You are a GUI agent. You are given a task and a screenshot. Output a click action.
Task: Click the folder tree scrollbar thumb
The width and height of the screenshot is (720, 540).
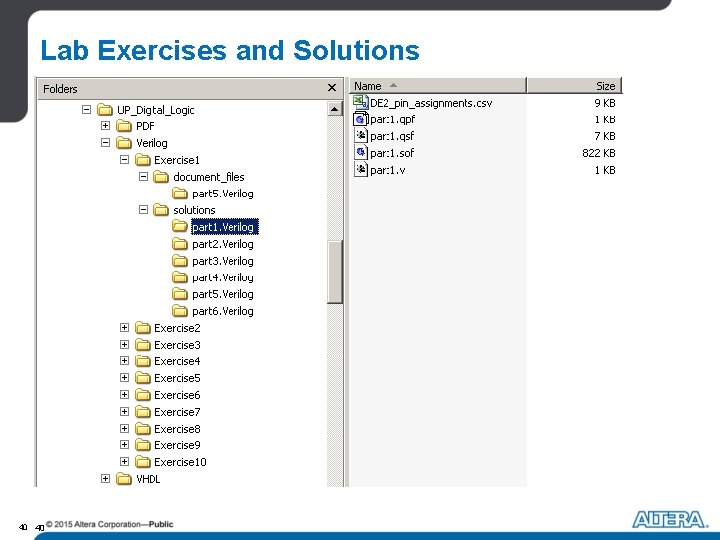tap(335, 272)
